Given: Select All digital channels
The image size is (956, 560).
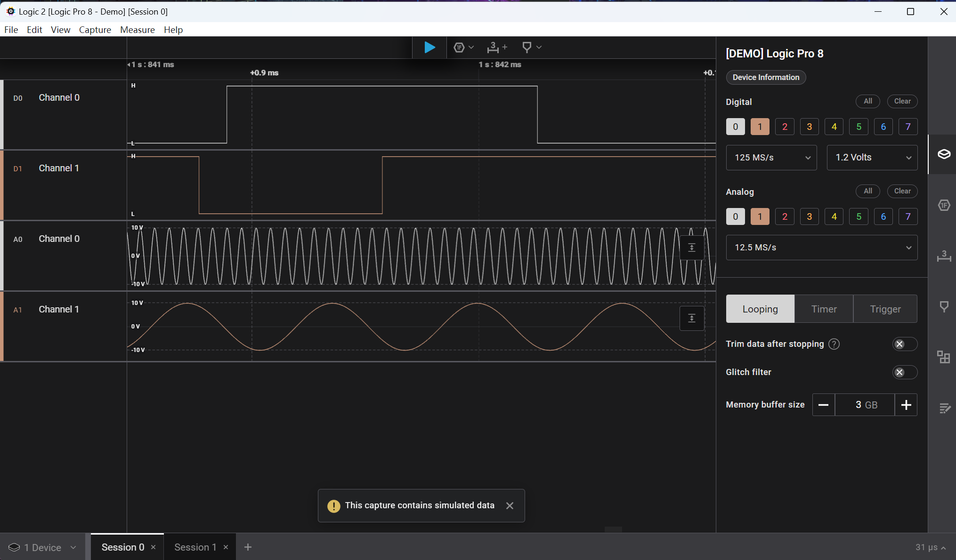Looking at the screenshot, I should click(x=867, y=101).
